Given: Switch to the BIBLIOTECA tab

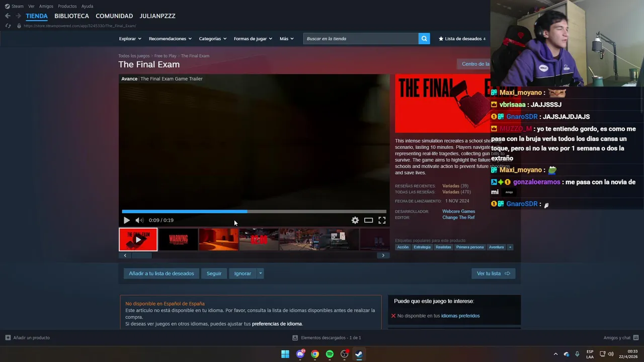Looking at the screenshot, I should [x=71, y=16].
